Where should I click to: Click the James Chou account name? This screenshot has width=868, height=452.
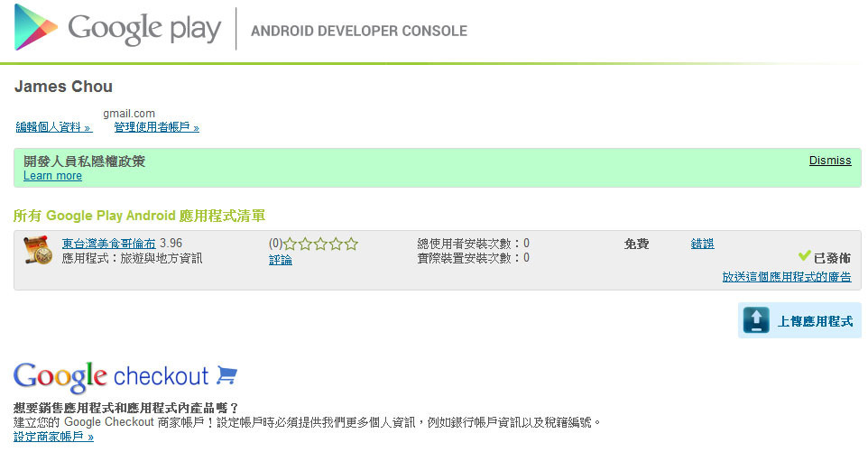coord(64,87)
